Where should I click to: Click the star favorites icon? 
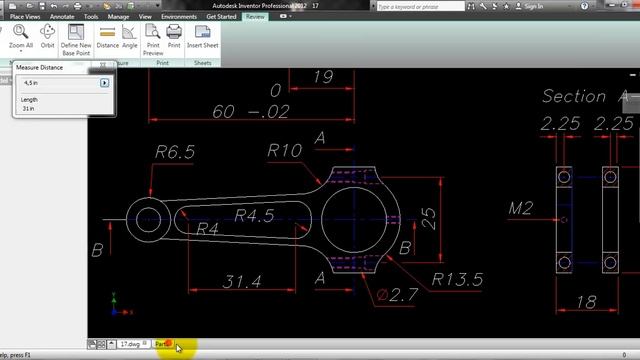tap(507, 6)
